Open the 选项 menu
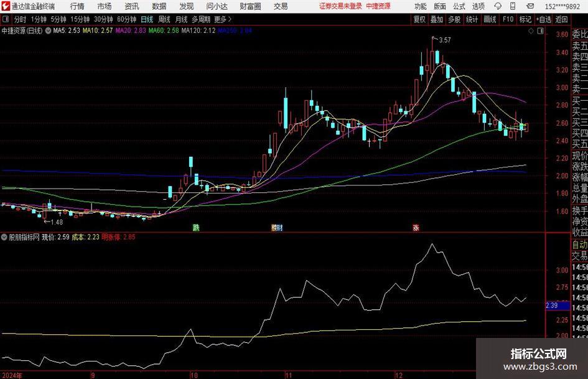Screen dimensions: 588x379 [x=478, y=6]
